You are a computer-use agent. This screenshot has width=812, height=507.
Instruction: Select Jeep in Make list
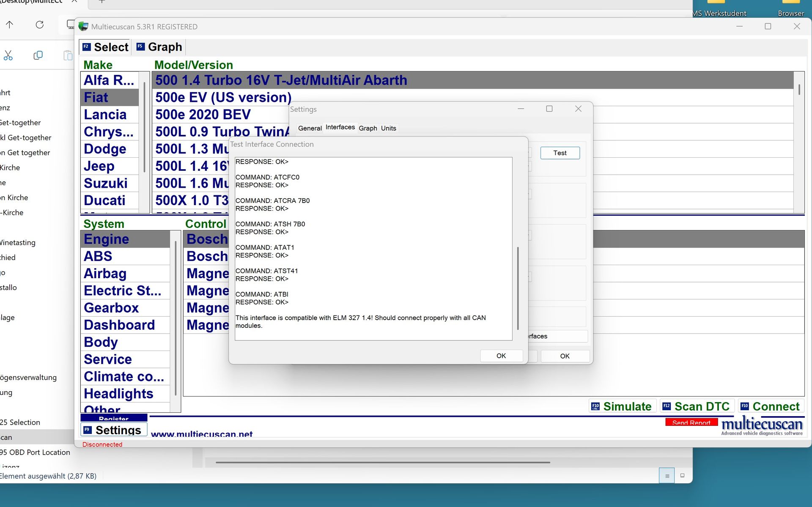[x=110, y=166]
